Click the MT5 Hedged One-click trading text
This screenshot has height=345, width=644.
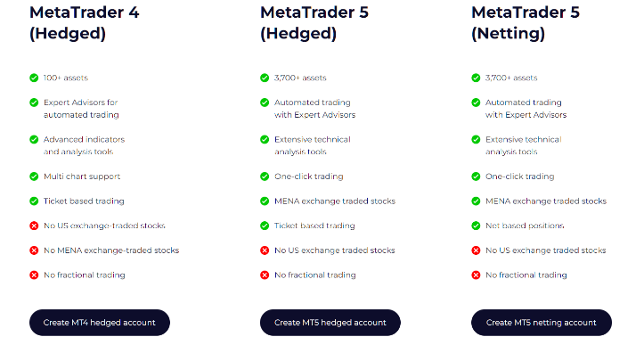pos(309,177)
